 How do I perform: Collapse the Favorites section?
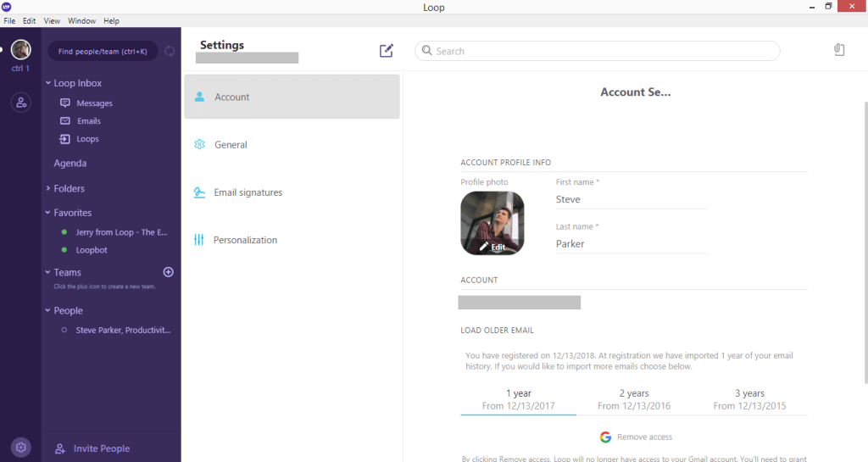pyautogui.click(x=48, y=213)
